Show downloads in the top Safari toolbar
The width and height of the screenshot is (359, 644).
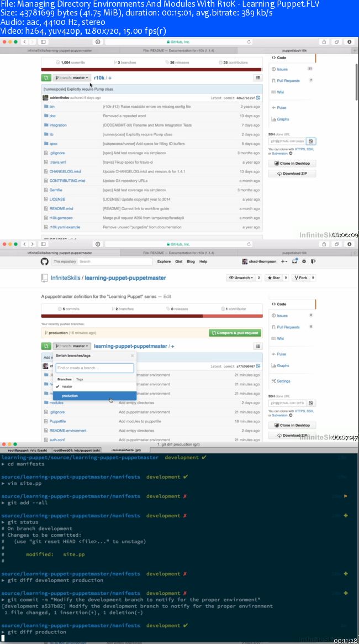click(349, 42)
